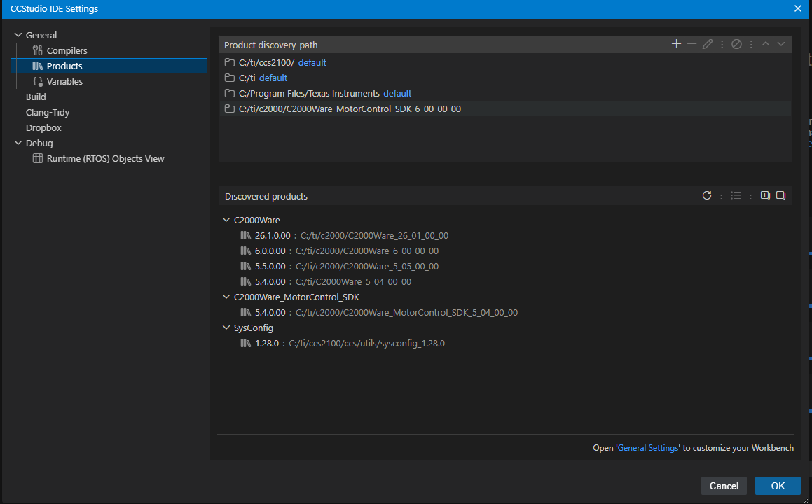Move the selected path down
This screenshot has width=812, height=504.
click(x=781, y=44)
